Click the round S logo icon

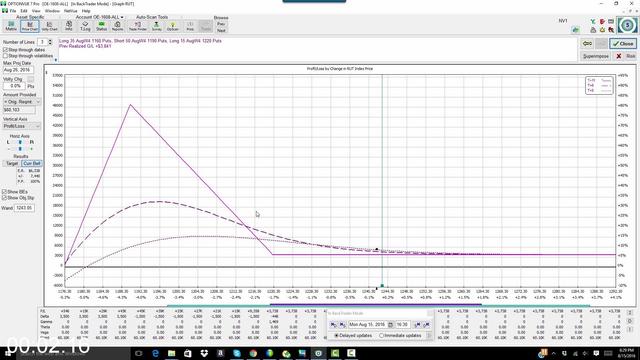[x=627, y=25]
